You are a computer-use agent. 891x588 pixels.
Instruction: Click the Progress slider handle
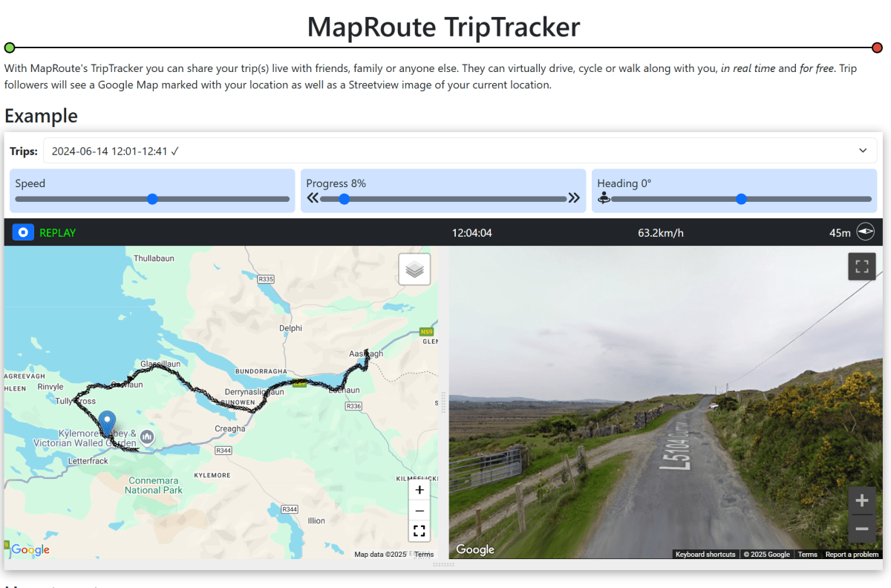(x=344, y=199)
